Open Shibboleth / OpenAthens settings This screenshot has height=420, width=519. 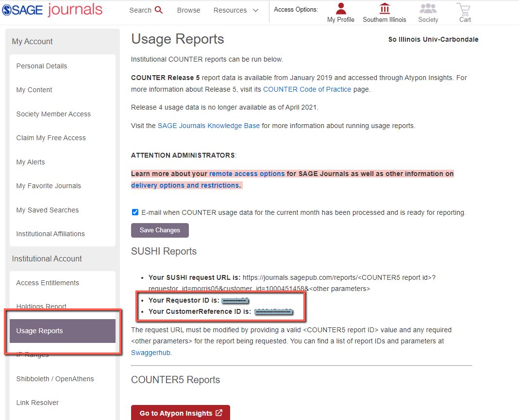coord(55,379)
